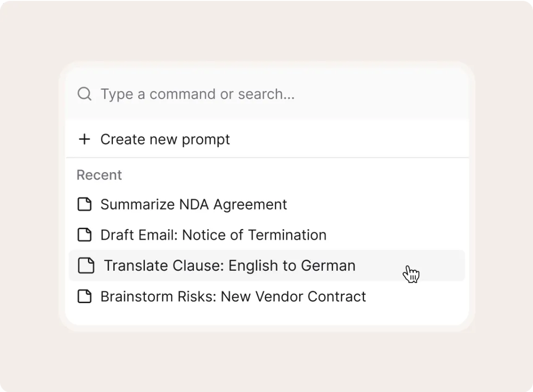Select the Translate Clause: English to German entry

[x=229, y=265]
